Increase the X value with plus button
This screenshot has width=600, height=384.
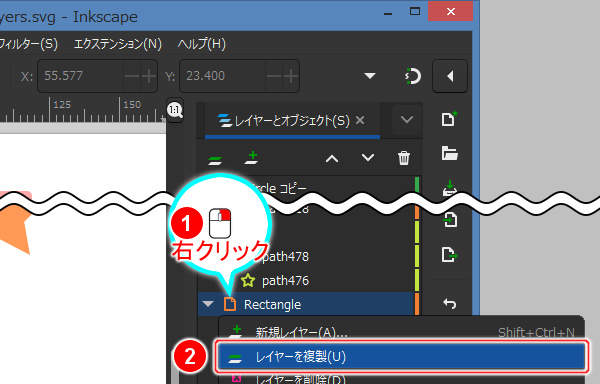pyautogui.click(x=149, y=76)
